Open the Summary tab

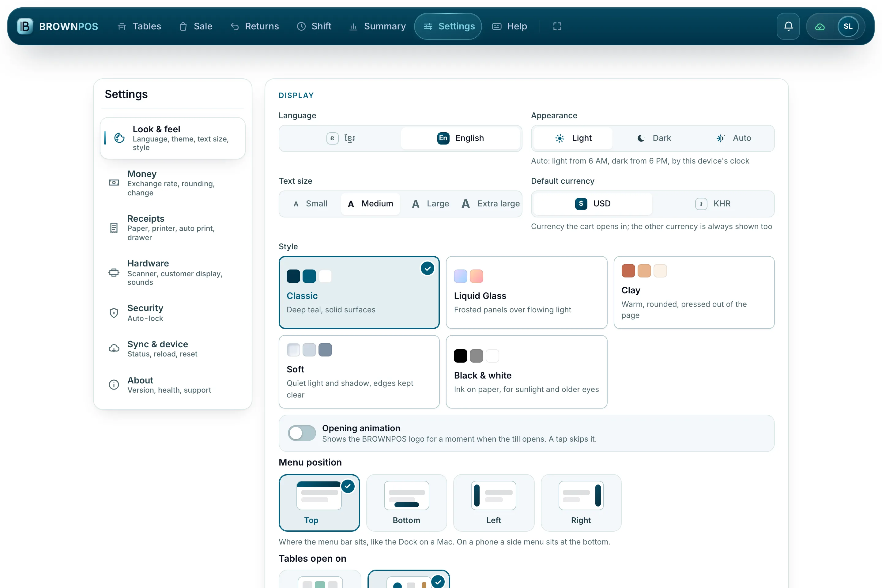coord(377,26)
